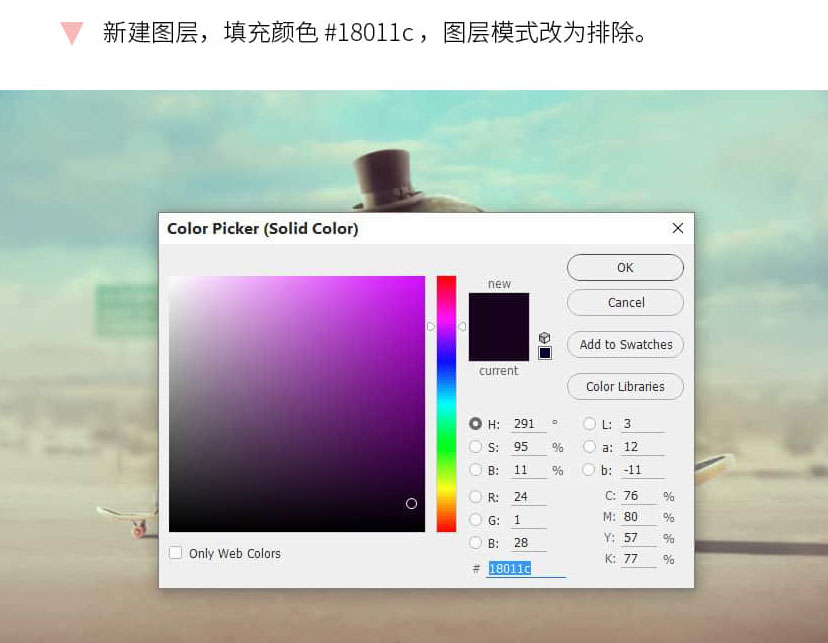Select the Lab b radio button
Screen dimensions: 828x643
coord(589,469)
